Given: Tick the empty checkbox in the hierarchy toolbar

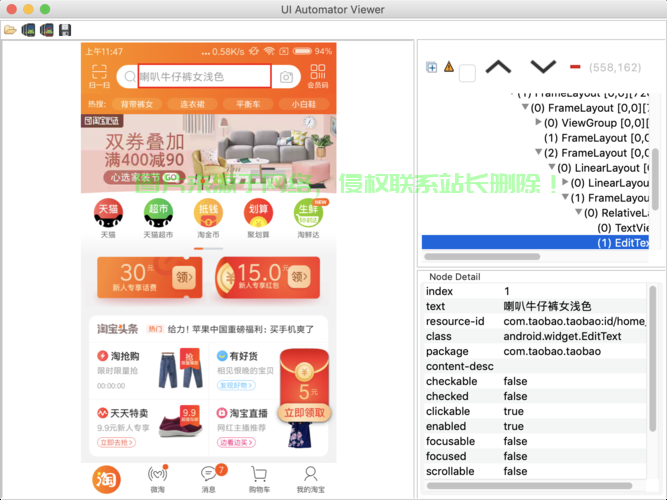Looking at the screenshot, I should [467, 73].
